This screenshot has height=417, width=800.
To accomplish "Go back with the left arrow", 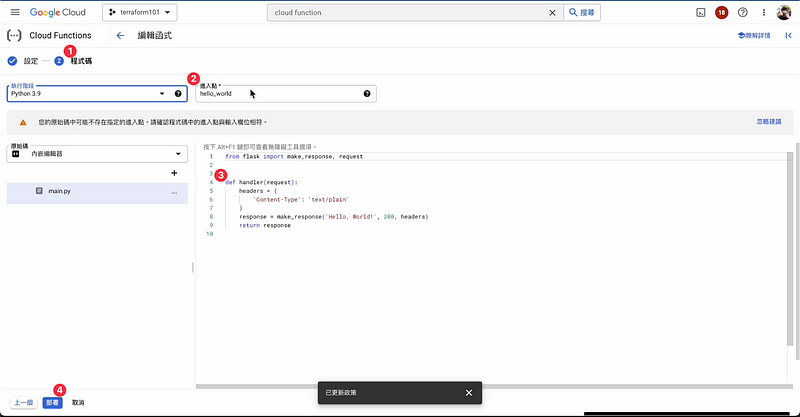I will coord(120,35).
